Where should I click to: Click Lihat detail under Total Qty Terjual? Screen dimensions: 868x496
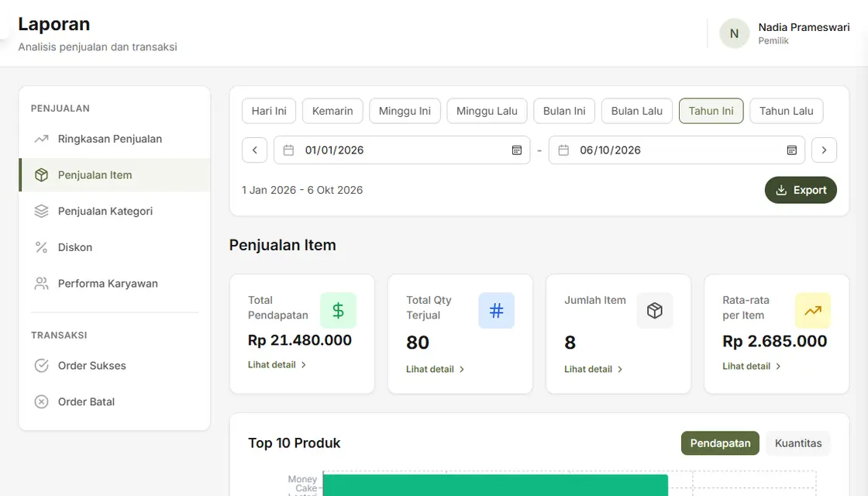[x=435, y=369]
